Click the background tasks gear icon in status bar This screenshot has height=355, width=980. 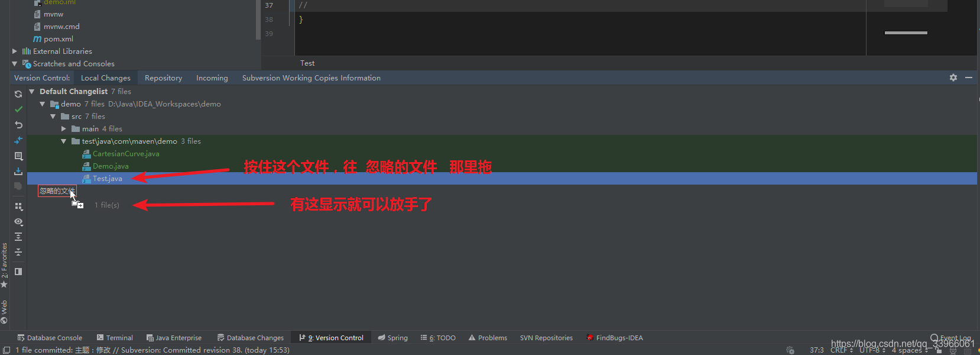point(790,350)
